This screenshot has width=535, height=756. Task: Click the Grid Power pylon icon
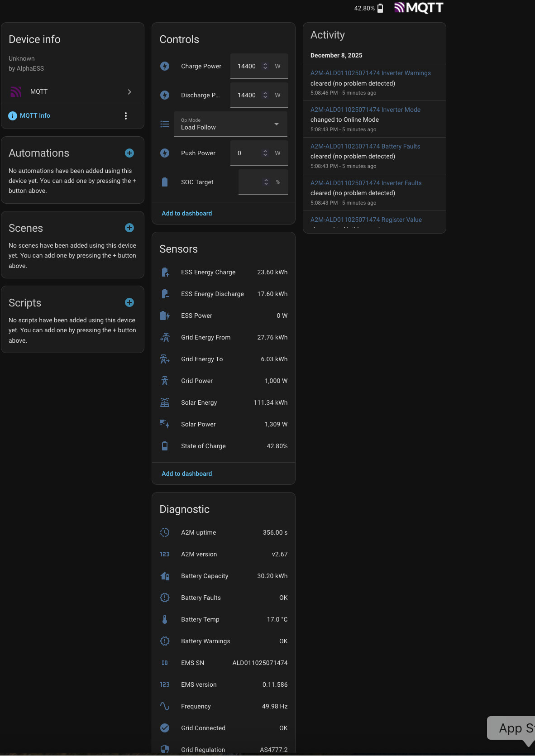click(165, 381)
